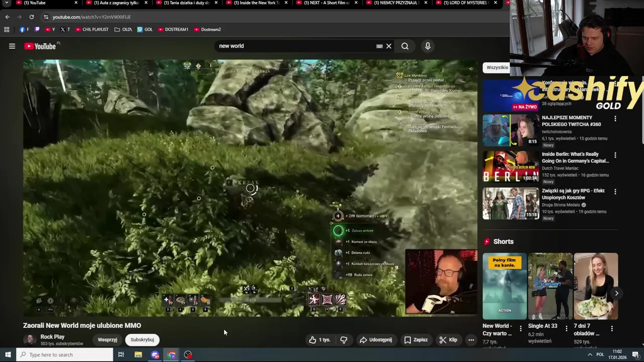The width and height of the screenshot is (644, 362).
Task: Open the notification center icon
Action: point(635,354)
